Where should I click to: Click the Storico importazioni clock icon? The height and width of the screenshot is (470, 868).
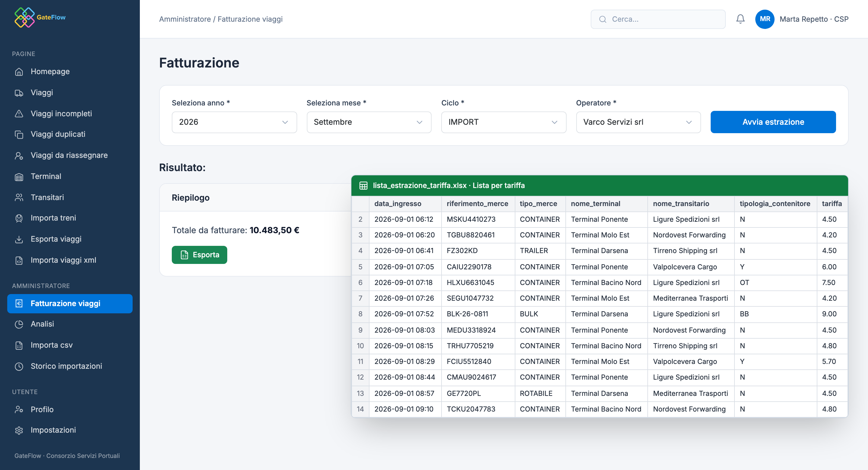[19, 366]
